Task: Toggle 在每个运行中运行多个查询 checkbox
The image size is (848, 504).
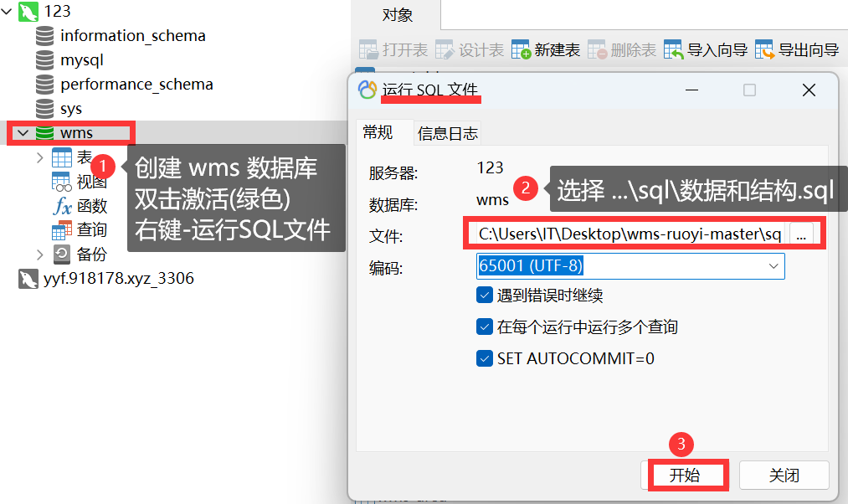Action: [x=485, y=327]
